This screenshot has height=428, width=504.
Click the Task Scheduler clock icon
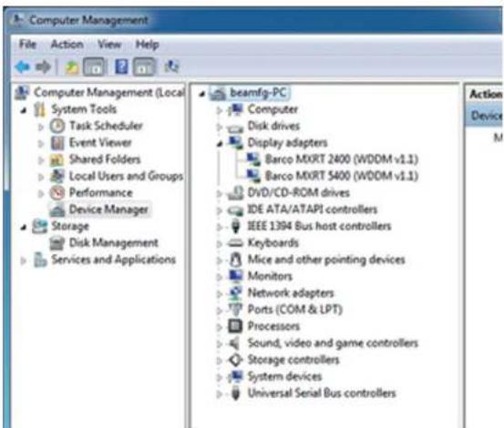point(57,126)
